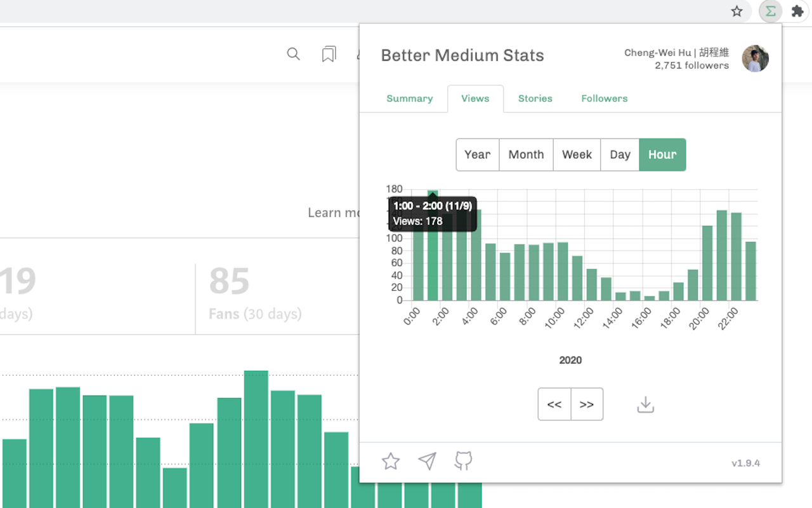The image size is (812, 508).
Task: Click the user avatar in the popup
Action: coord(756,58)
